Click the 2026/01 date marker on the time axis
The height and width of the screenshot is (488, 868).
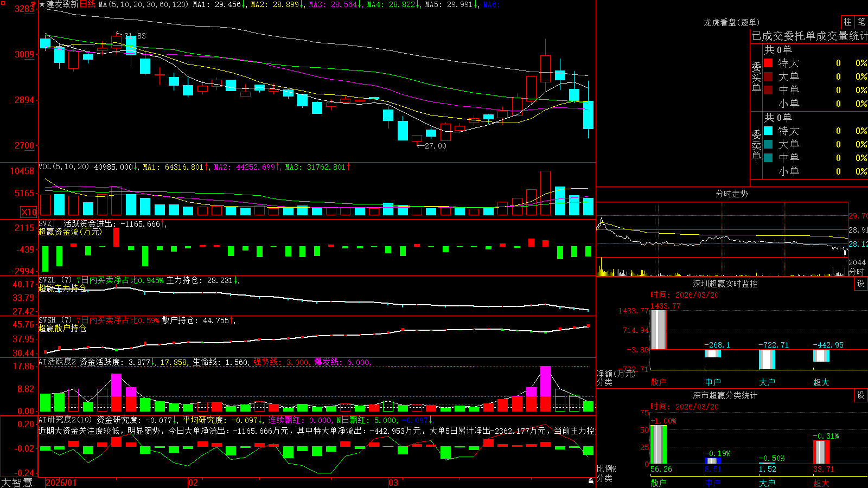click(61, 483)
